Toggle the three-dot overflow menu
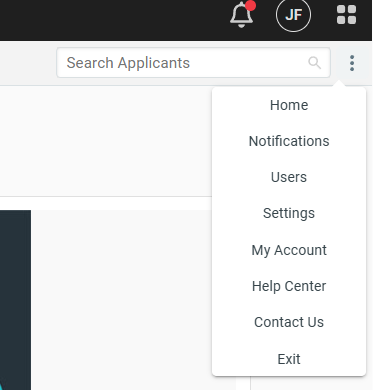This screenshot has height=390, width=373. 352,63
